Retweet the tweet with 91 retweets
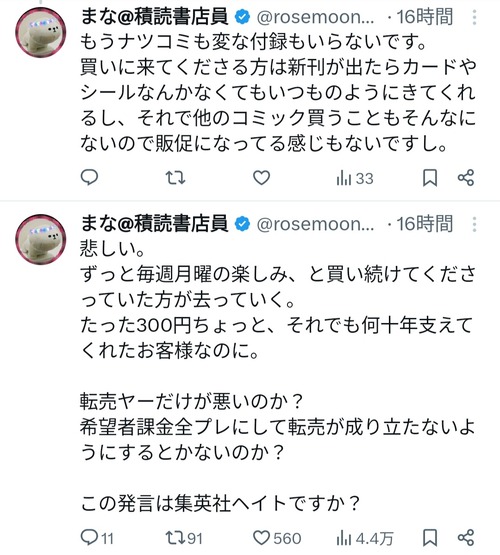This screenshot has width=500, height=555. [184, 538]
